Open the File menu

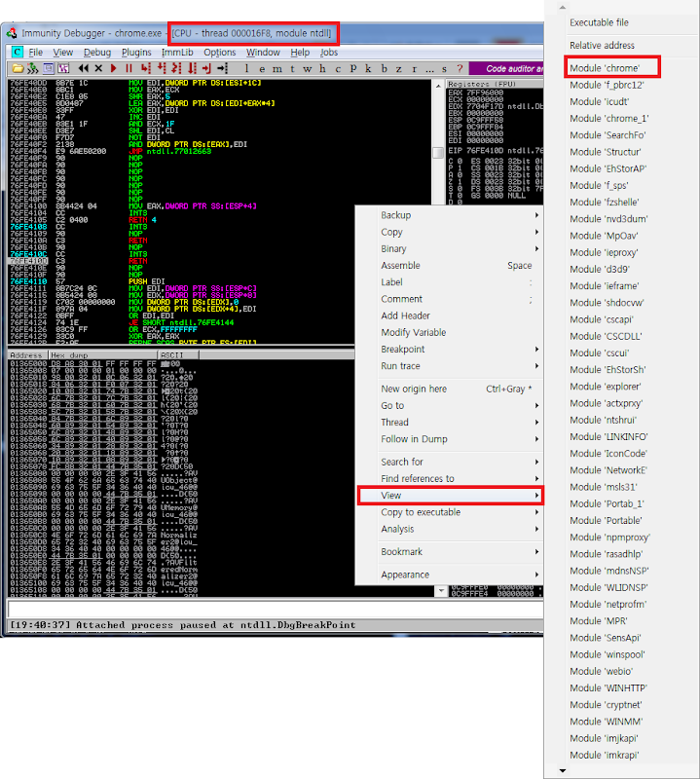click(35, 53)
